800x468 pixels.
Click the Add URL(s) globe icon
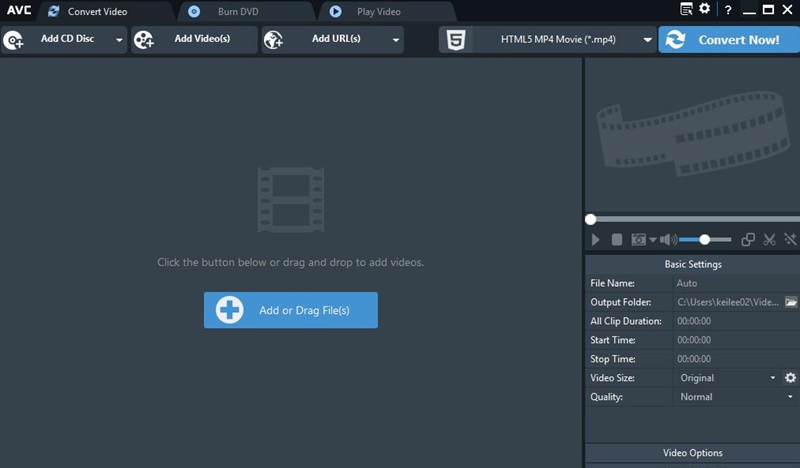[x=273, y=40]
